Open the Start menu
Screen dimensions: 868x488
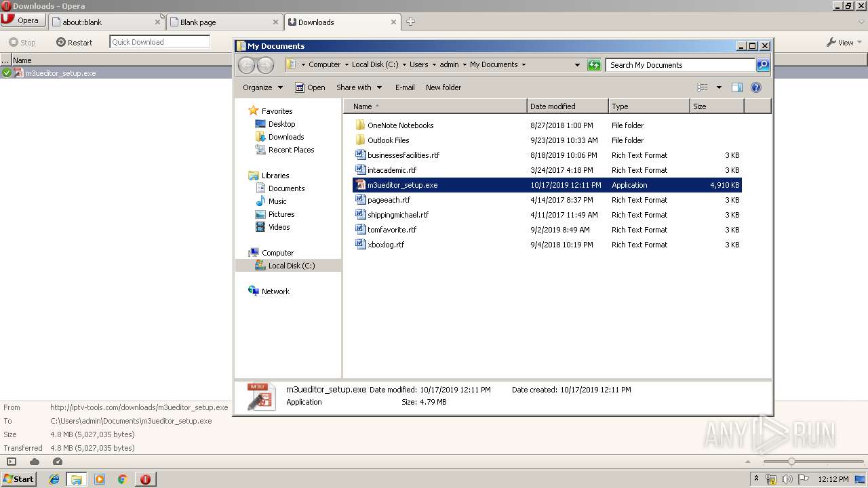pos(18,479)
